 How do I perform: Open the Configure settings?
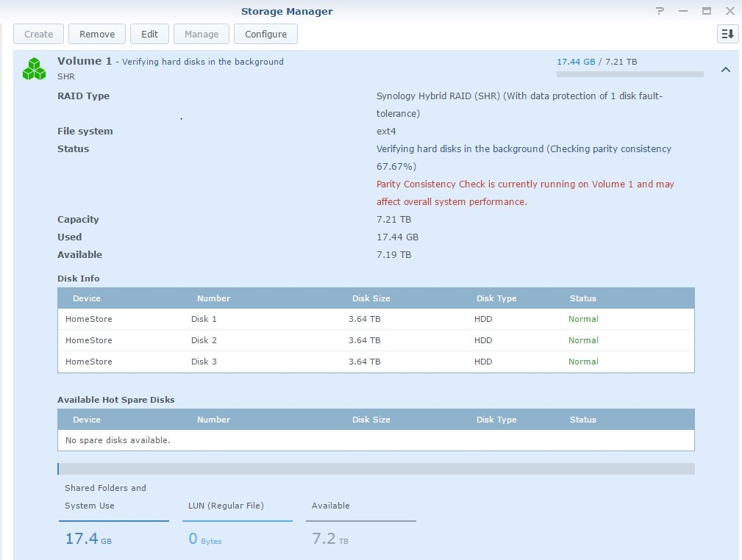pos(266,34)
